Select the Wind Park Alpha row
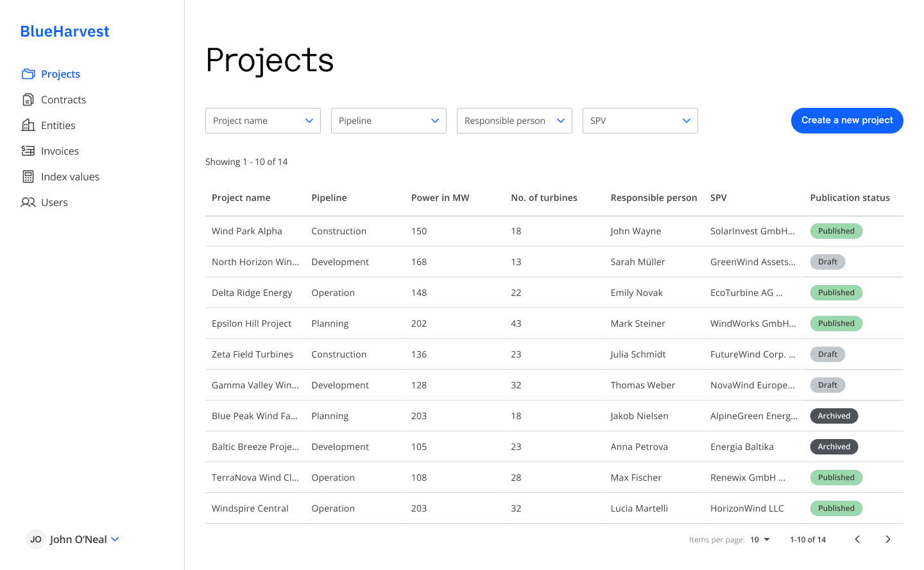Screen dimensions: 924x570 click(247, 231)
